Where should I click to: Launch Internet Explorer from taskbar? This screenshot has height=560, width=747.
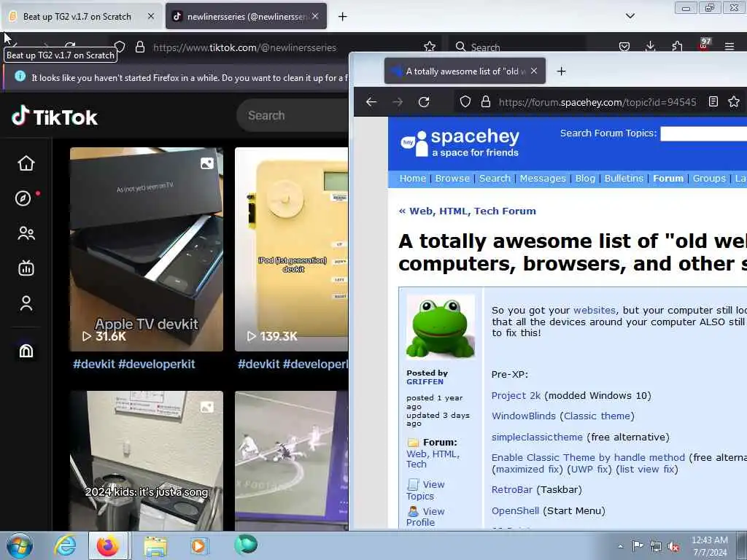click(65, 545)
